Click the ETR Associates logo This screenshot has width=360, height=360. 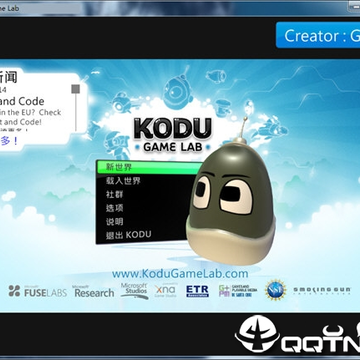pos(197,291)
